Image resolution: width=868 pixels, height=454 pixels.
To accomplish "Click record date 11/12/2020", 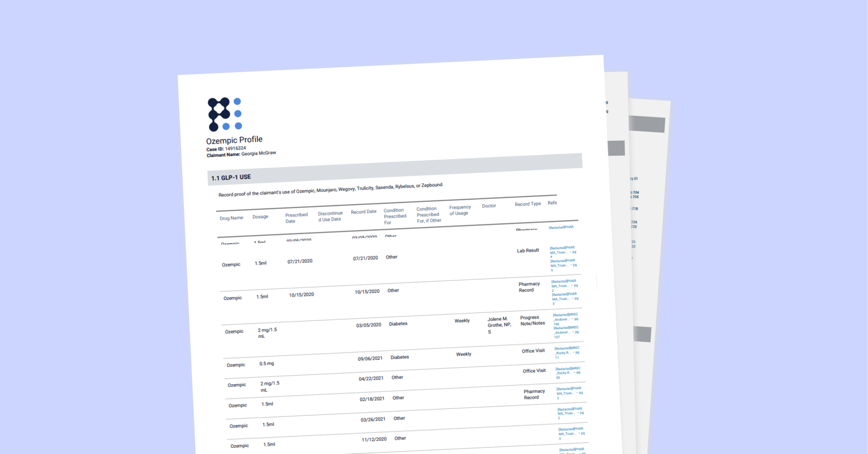I will click(374, 439).
